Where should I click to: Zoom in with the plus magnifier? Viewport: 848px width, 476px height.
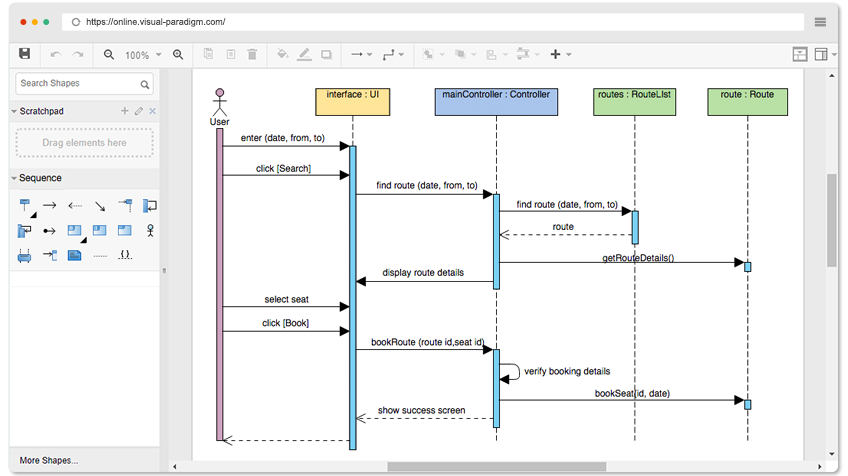click(178, 55)
